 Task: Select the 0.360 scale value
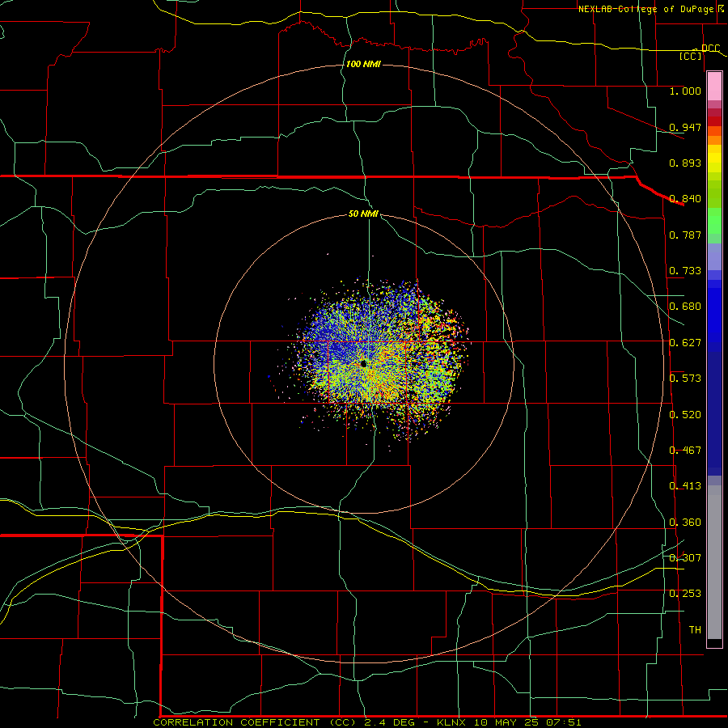[x=685, y=523]
